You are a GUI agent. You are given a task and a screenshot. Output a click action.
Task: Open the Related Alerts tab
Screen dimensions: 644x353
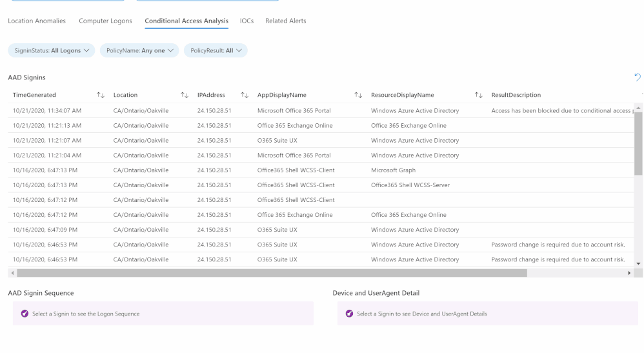[286, 21]
